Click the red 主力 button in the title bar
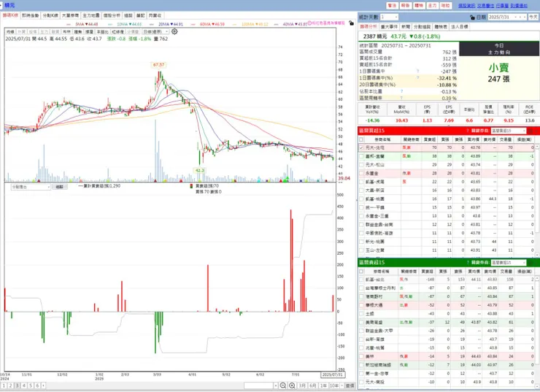The image size is (540, 392). click(x=432, y=6)
